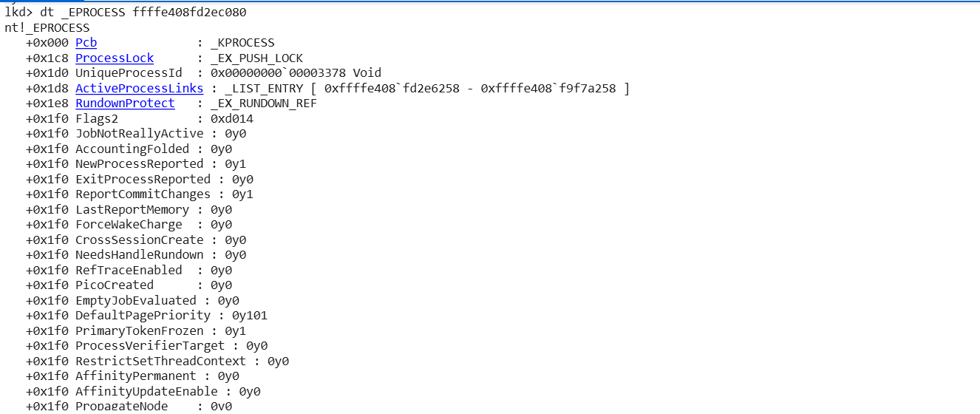Click the nt!_EPROCESS header text
The image size is (980, 414).
point(47,28)
